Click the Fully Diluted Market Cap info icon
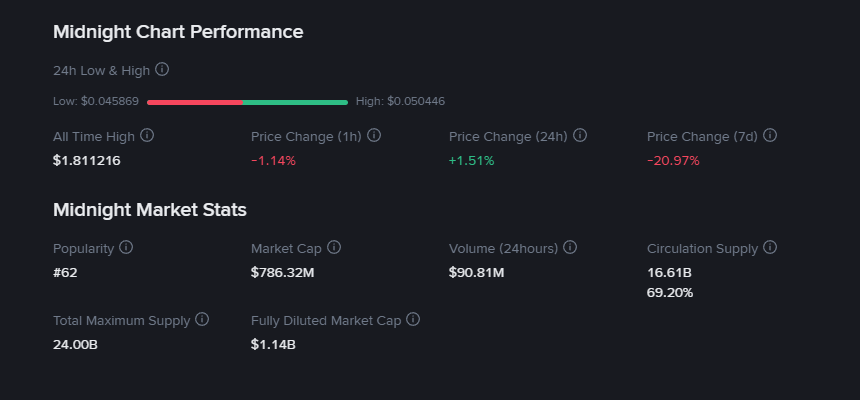Screen dimensions: 860x400 413,320
